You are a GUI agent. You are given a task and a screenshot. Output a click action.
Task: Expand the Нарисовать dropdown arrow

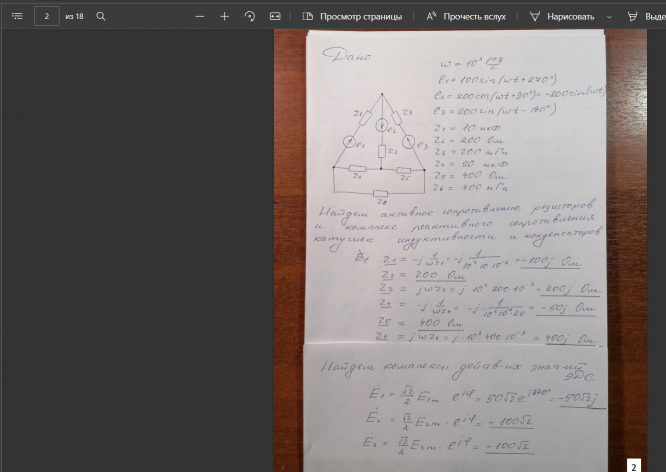point(609,17)
